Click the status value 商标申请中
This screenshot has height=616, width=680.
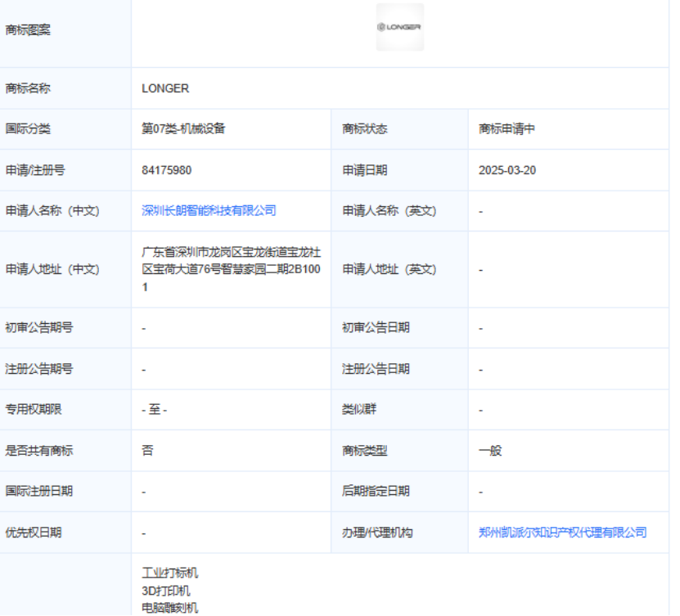click(x=507, y=128)
